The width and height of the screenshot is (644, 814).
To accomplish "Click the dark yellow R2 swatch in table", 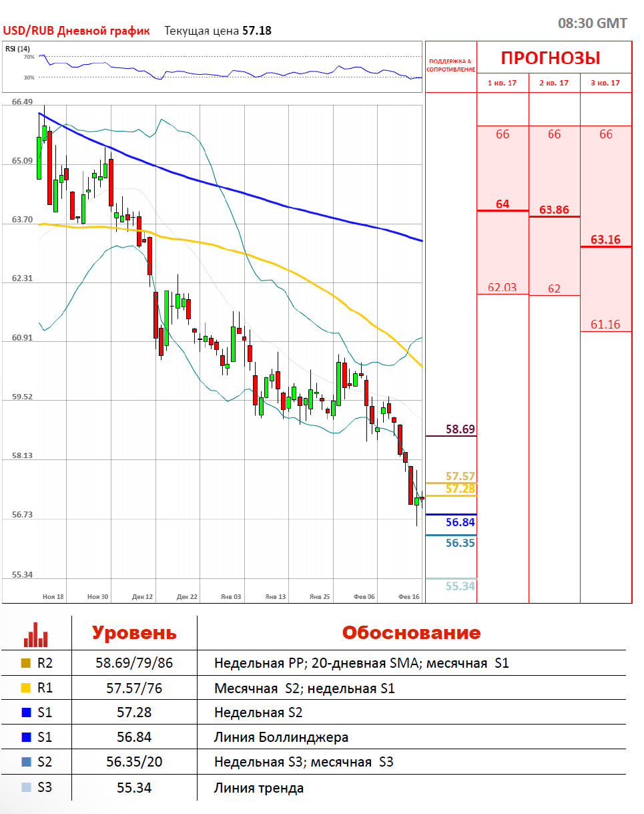I will click(x=25, y=664).
